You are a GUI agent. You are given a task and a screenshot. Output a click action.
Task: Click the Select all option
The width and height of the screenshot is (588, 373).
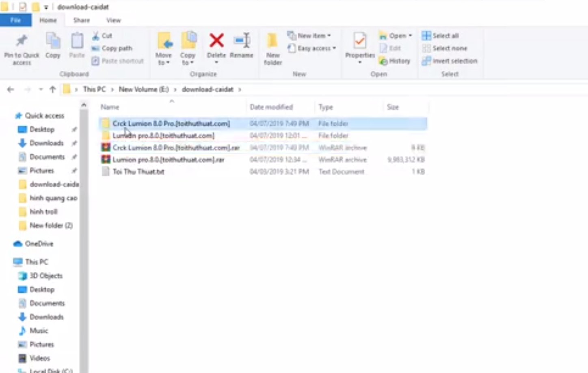(x=441, y=36)
